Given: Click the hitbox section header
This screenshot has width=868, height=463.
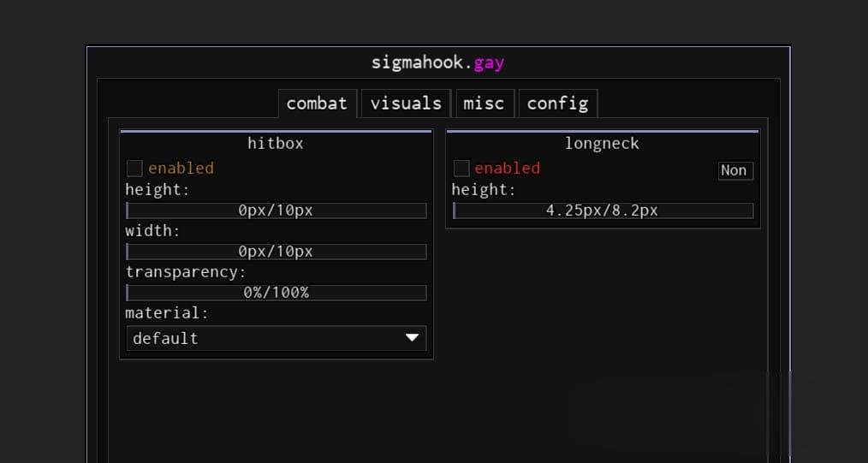Looking at the screenshot, I should point(276,144).
